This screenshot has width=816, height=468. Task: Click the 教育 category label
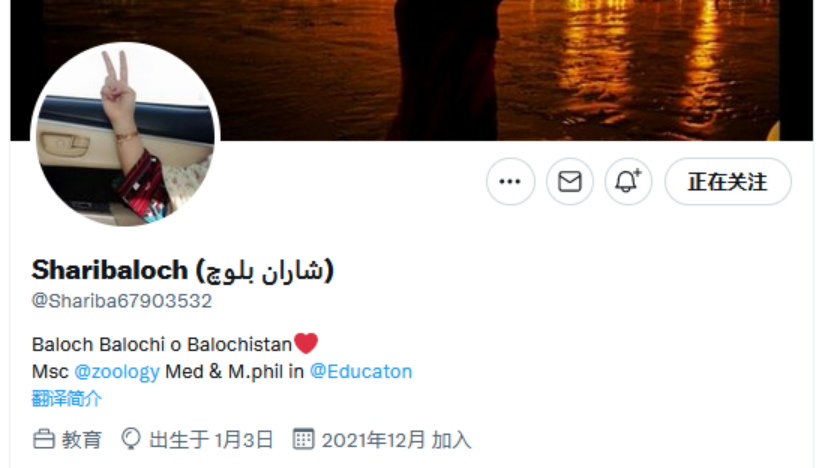pyautogui.click(x=82, y=440)
